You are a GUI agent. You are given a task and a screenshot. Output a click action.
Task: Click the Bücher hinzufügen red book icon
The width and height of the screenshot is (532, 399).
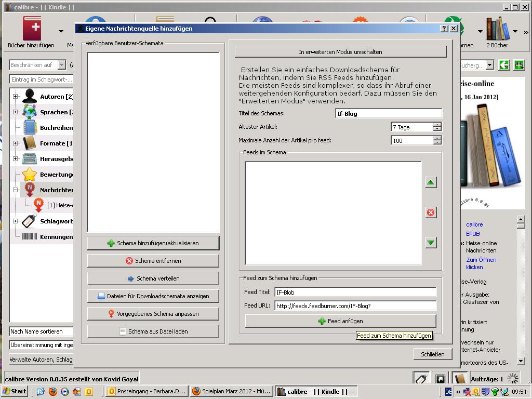[x=32, y=29]
